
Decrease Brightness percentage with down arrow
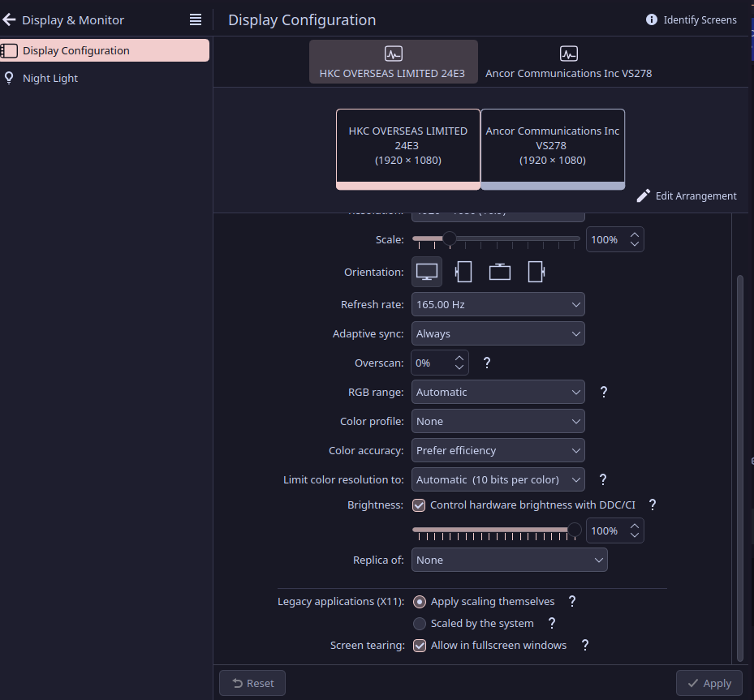coord(635,535)
